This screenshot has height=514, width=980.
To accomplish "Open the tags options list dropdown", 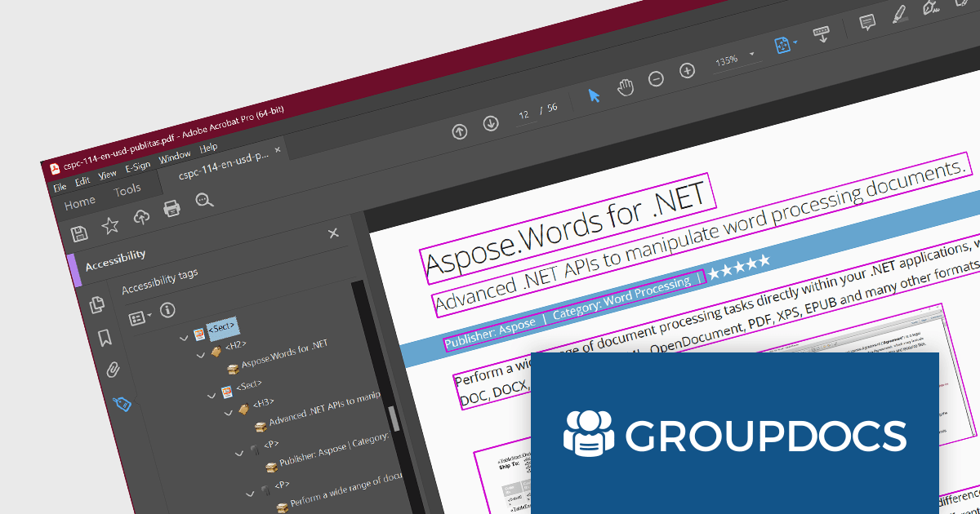I will click(140, 317).
